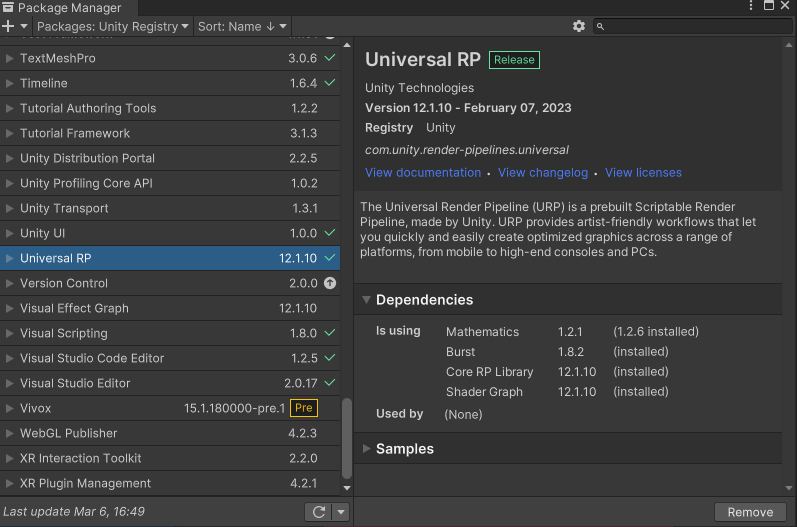The width and height of the screenshot is (797, 527).
Task: Select the XR Interaction Toolkit package
Action: coord(170,458)
